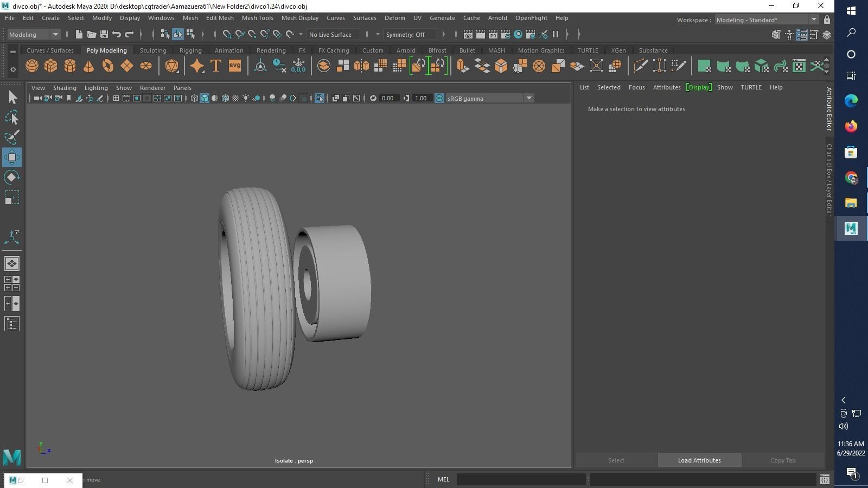
Task: Open Google Chrome from the taskbar
Action: (851, 178)
